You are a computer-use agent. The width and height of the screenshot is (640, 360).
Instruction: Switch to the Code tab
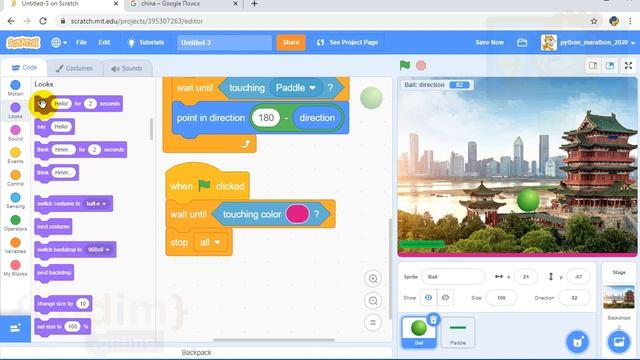pyautogui.click(x=24, y=68)
